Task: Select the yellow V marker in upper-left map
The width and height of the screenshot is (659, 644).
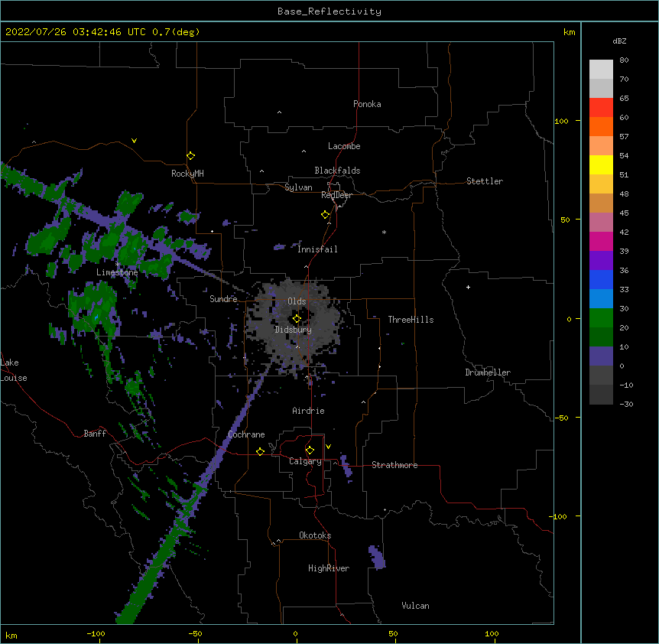Action: [134, 141]
